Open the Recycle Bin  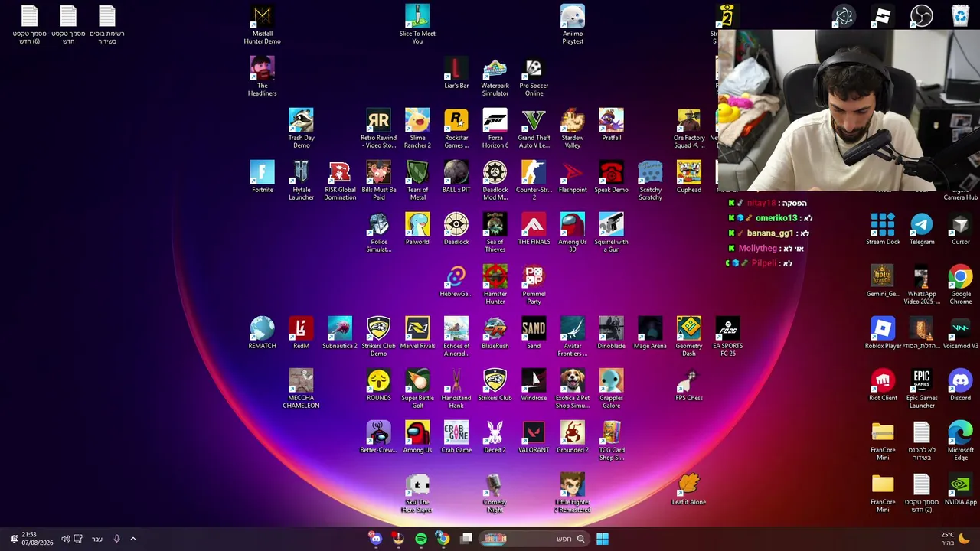click(x=961, y=16)
